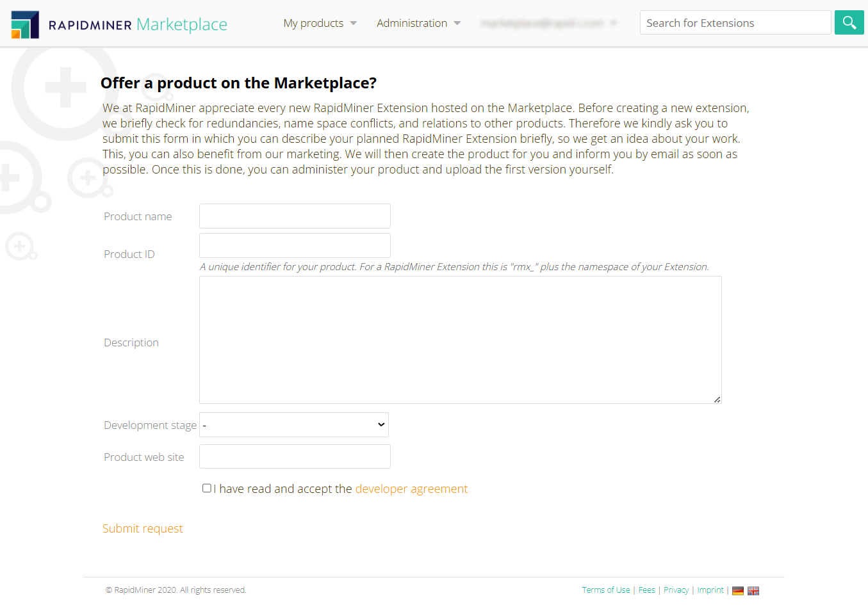Click the magnifying glass search icon
The image size is (868, 612).
pyautogui.click(x=849, y=22)
